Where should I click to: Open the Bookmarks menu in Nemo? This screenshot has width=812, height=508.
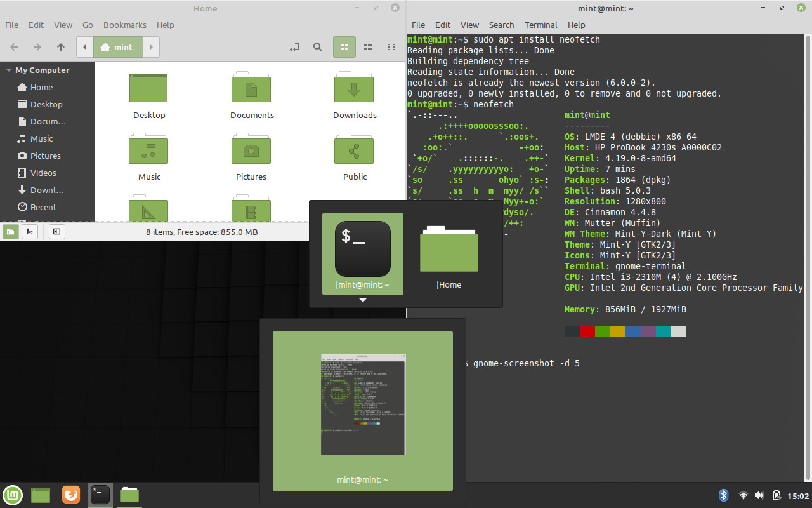click(124, 25)
